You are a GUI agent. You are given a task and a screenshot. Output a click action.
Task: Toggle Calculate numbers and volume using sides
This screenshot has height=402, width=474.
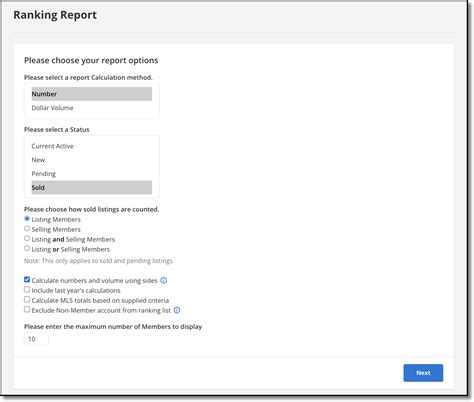[27, 280]
